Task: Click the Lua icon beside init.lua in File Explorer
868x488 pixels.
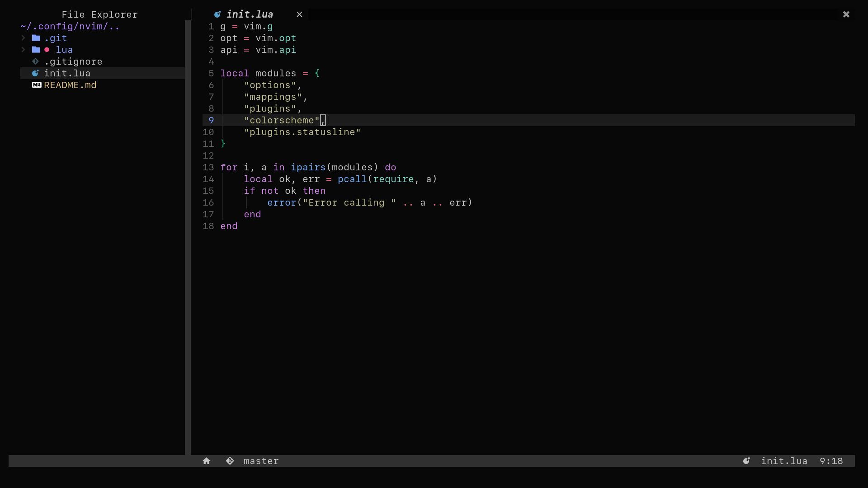Action: 36,73
